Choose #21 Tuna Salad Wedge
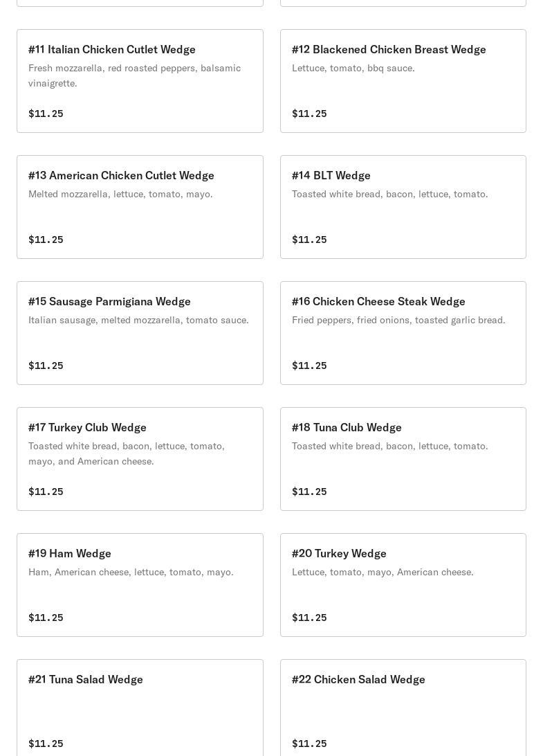 pos(86,679)
